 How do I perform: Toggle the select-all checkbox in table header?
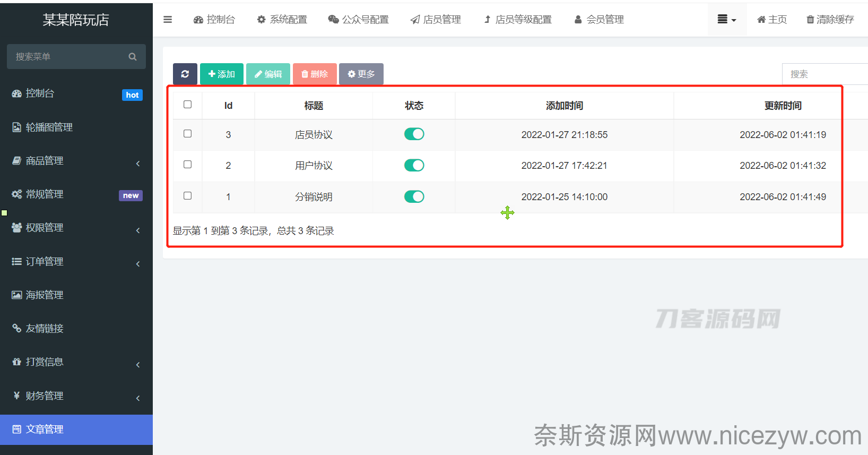pos(187,105)
